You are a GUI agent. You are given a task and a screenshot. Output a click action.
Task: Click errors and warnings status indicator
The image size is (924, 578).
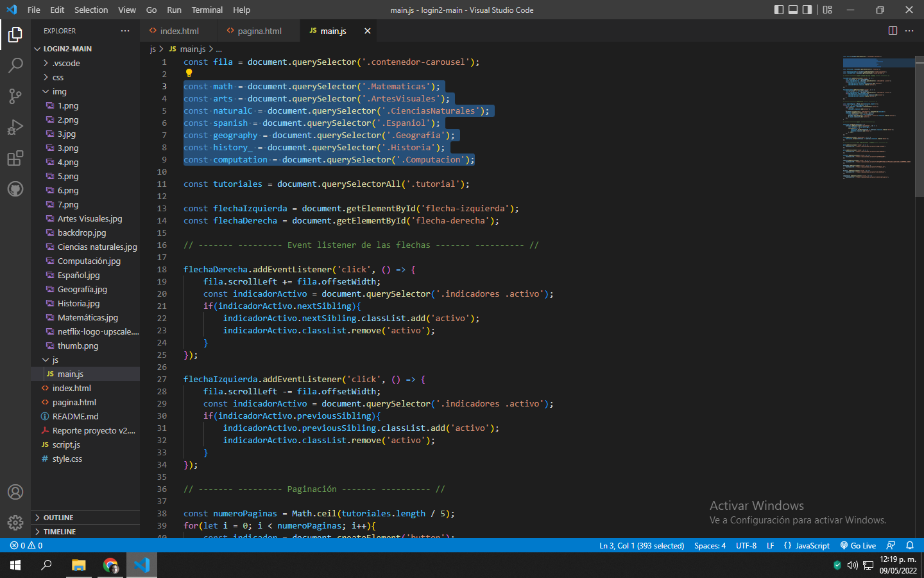26,545
